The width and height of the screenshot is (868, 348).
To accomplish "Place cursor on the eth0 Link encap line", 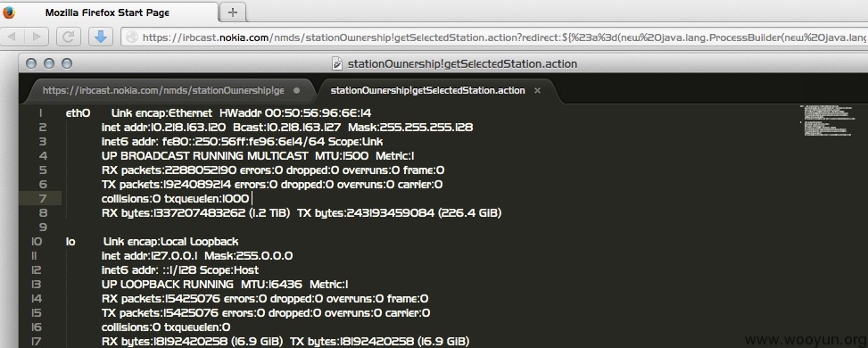I will (x=218, y=112).
